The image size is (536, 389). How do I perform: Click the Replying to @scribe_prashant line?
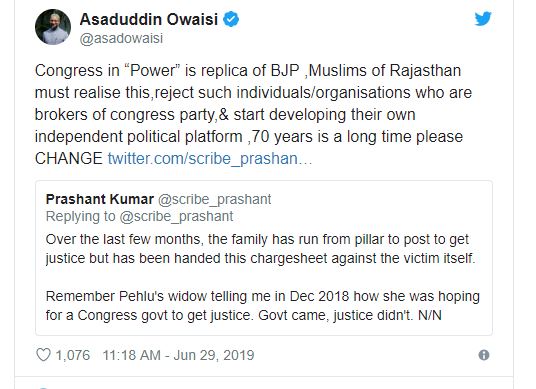pyautogui.click(x=139, y=216)
